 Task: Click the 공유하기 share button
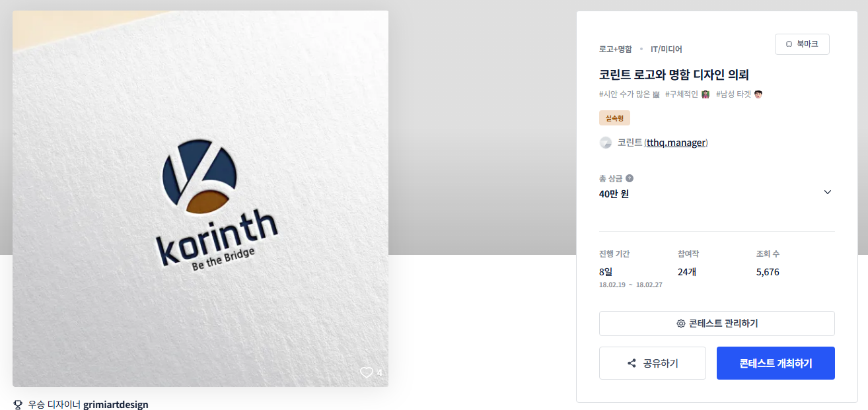653,363
